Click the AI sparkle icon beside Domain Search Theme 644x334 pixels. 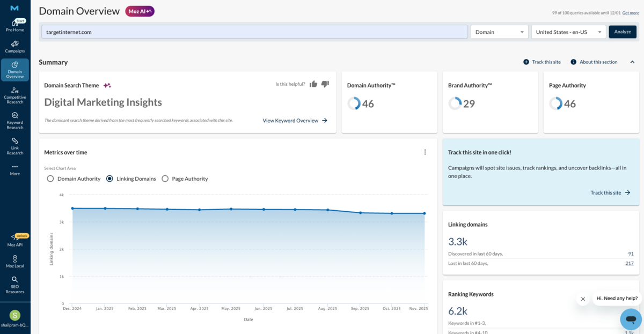(107, 85)
